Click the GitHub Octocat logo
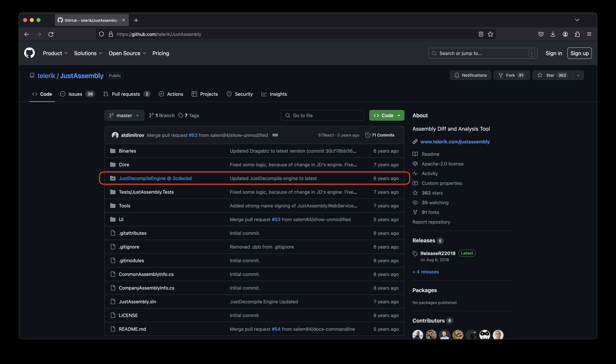Viewport: 616px width, 364px height. [x=29, y=53]
